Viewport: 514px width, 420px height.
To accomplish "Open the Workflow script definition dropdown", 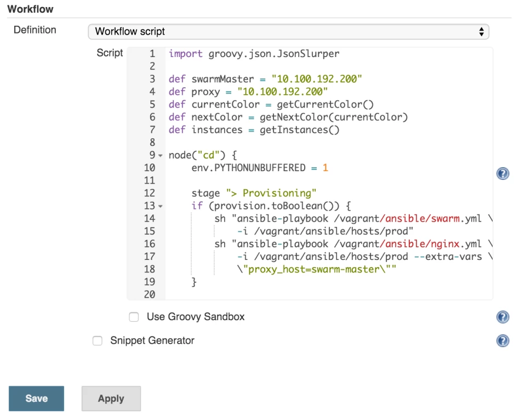I will pyautogui.click(x=288, y=31).
